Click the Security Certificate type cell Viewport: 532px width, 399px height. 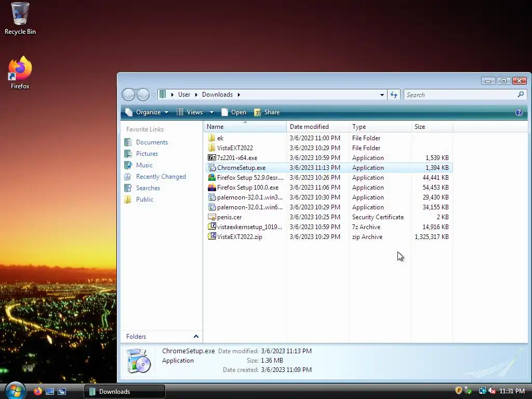[x=378, y=217]
